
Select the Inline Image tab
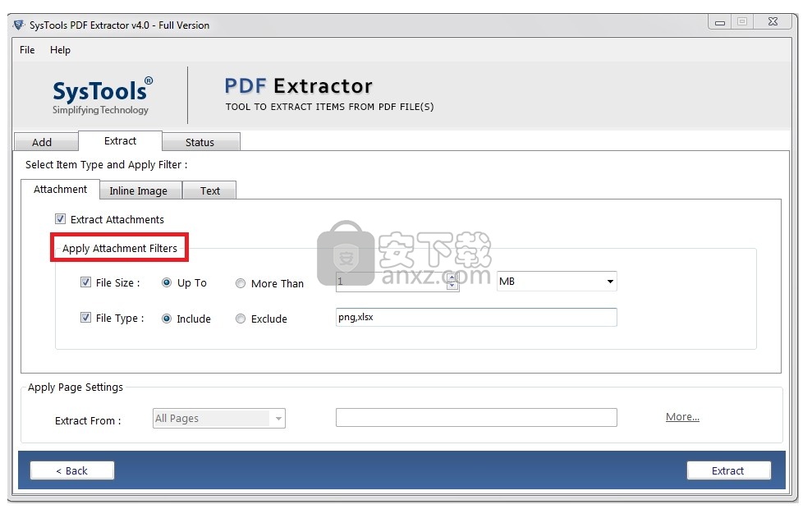140,190
